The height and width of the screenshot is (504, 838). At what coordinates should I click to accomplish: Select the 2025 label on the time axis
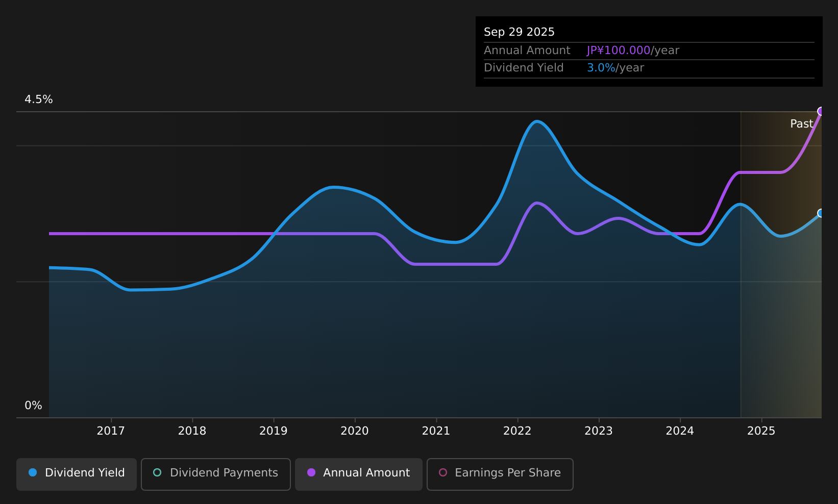pyautogui.click(x=761, y=431)
